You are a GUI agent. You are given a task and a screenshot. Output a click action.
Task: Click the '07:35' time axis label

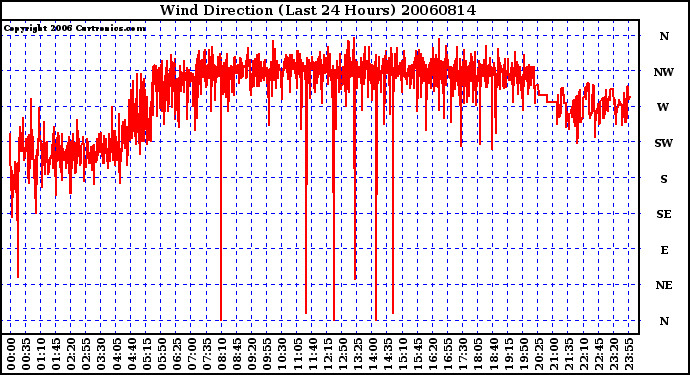207,354
